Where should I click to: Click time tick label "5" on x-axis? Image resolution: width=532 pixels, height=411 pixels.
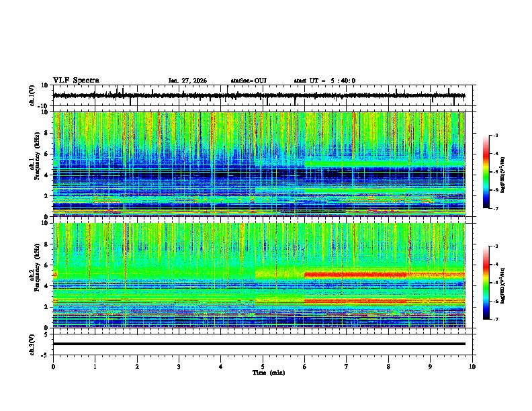coord(263,367)
